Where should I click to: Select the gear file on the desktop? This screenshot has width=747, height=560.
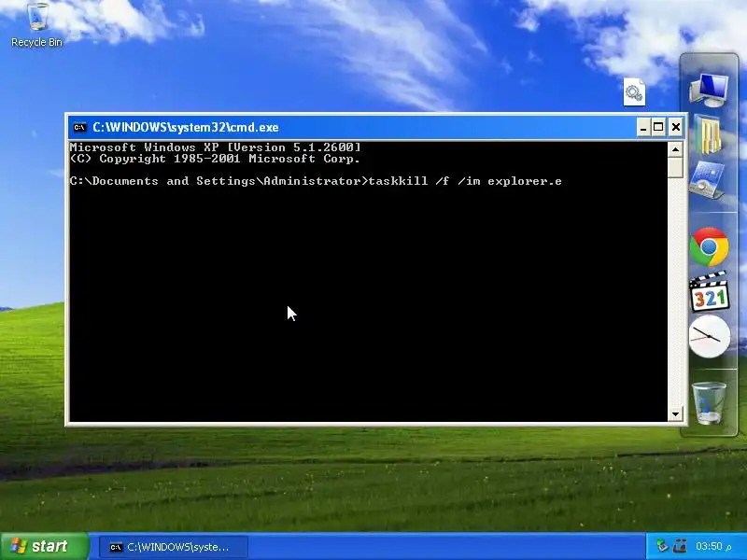pos(634,91)
